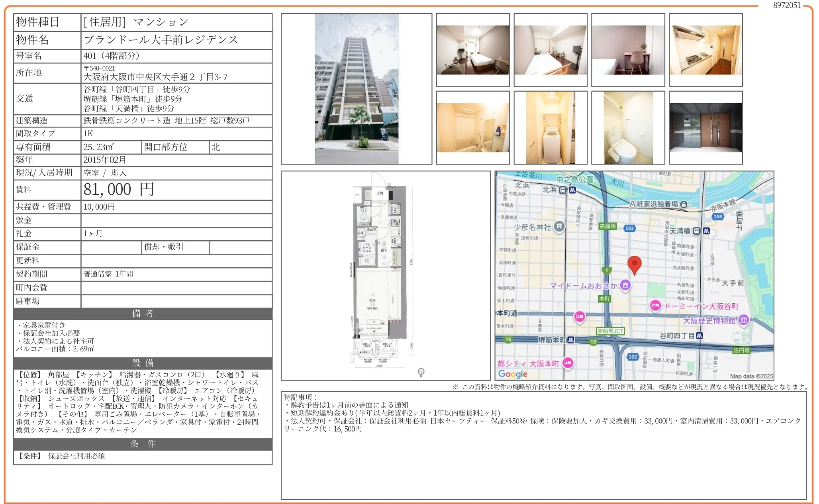819x504 pixels.
Task: Open the washing machine photo thumbnail
Action: [550, 128]
